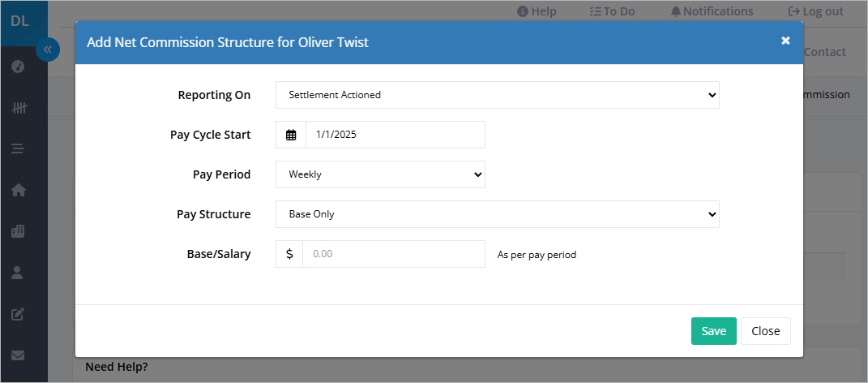Save the commission structure
This screenshot has width=868, height=383.
click(x=713, y=331)
